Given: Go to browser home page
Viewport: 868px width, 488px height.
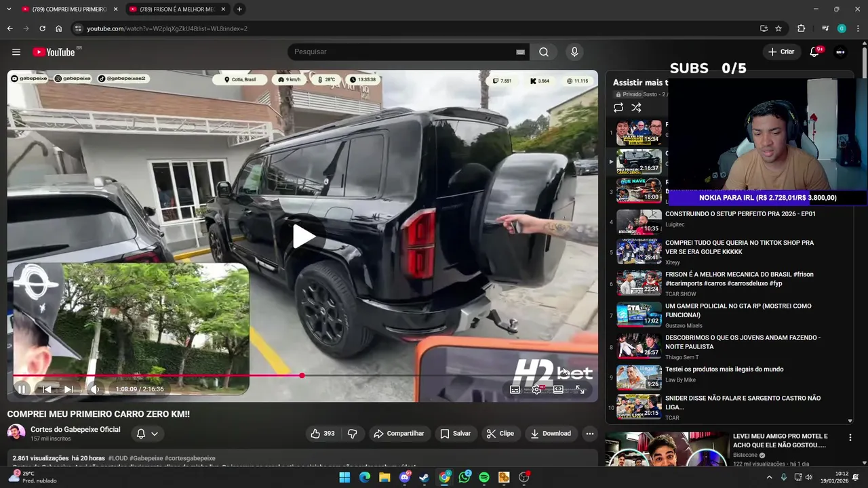Looking at the screenshot, I should [x=58, y=28].
